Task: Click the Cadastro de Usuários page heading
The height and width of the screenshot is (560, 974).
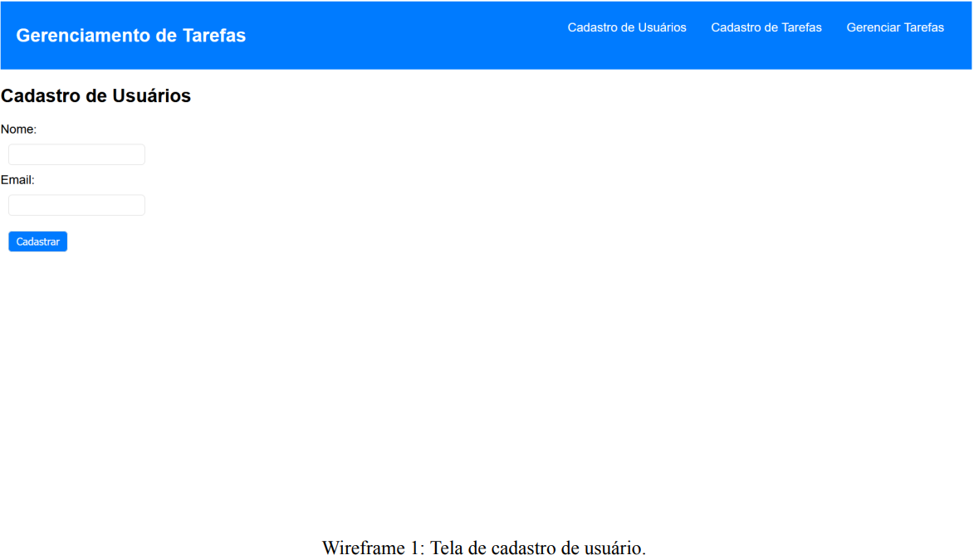Action: tap(95, 95)
